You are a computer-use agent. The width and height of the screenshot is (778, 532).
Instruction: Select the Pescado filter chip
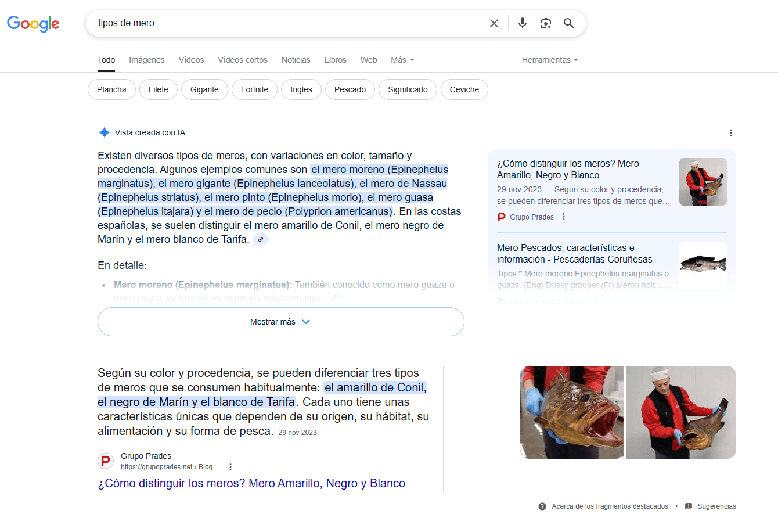click(x=350, y=89)
